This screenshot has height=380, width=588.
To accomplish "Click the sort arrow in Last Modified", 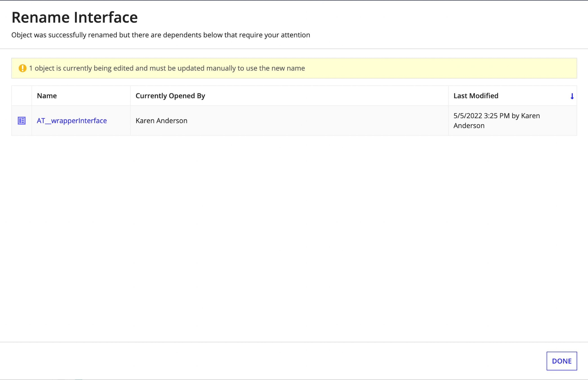I will pyautogui.click(x=572, y=96).
